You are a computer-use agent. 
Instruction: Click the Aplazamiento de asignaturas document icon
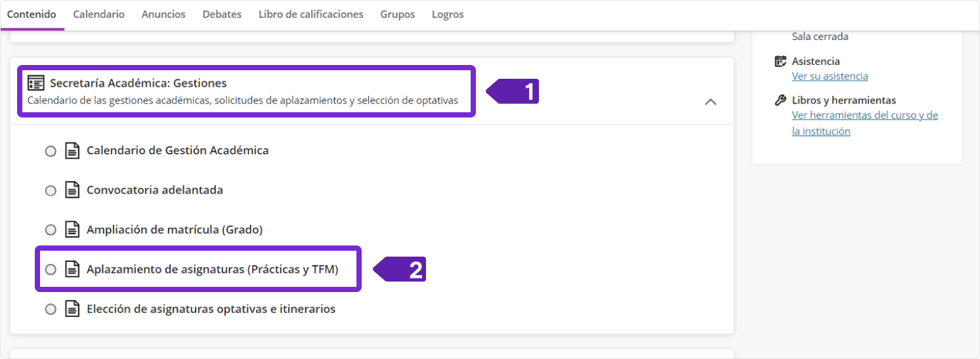(x=72, y=269)
